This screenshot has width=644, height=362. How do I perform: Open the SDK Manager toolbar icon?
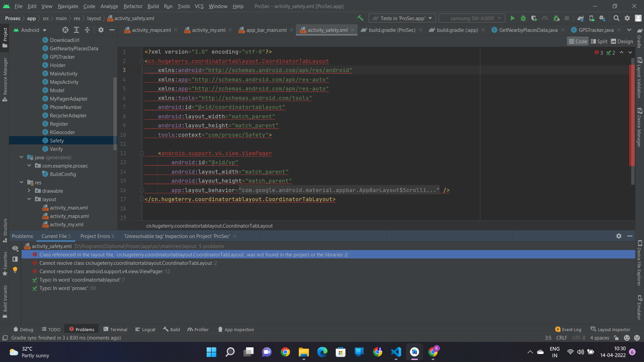pos(602,18)
